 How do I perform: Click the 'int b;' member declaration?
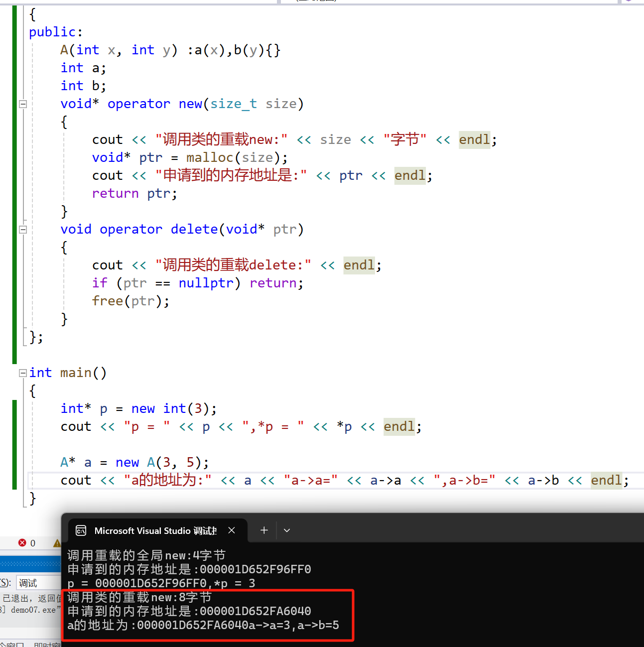(x=83, y=86)
